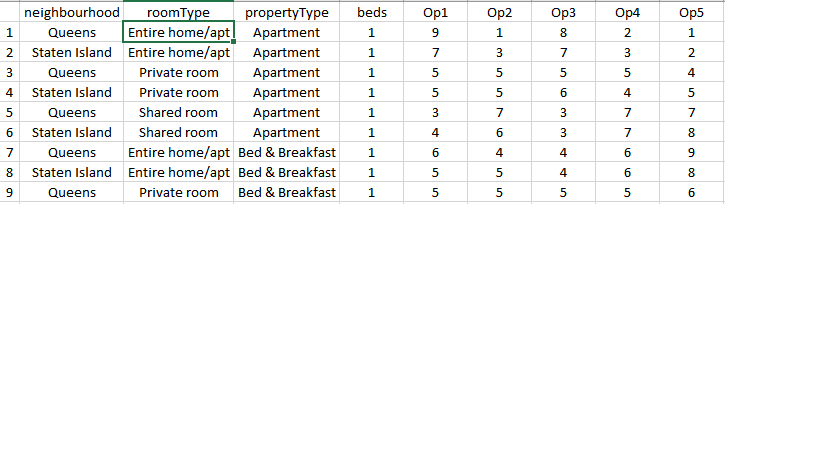Viewport: 819px width, 460px height.
Task: Select the Op2 value 6 in row 6
Action: coord(500,133)
